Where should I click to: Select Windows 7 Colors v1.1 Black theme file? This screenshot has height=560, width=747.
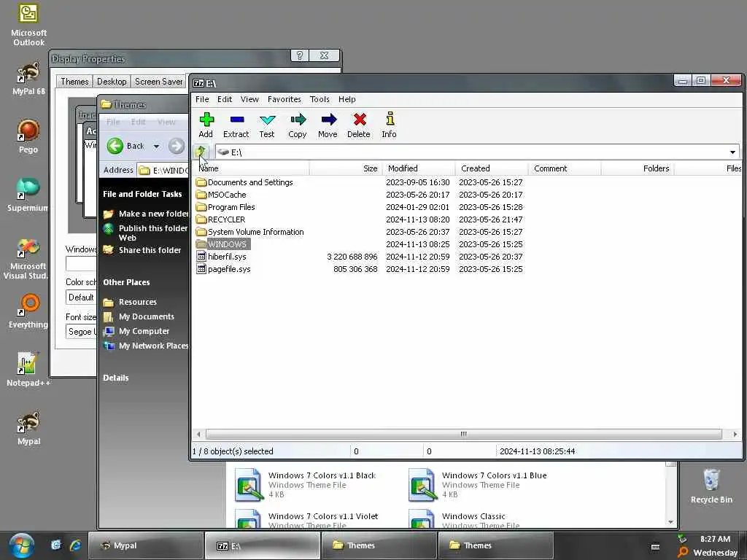tap(306, 485)
